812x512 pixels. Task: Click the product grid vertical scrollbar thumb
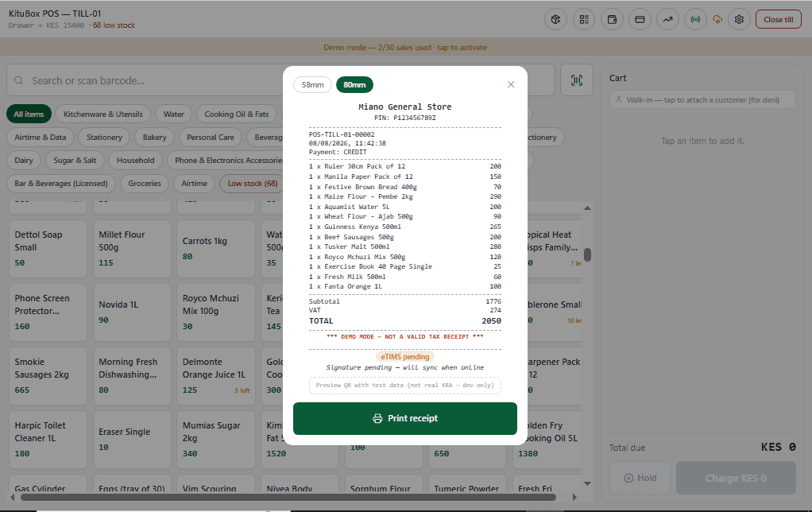click(587, 254)
